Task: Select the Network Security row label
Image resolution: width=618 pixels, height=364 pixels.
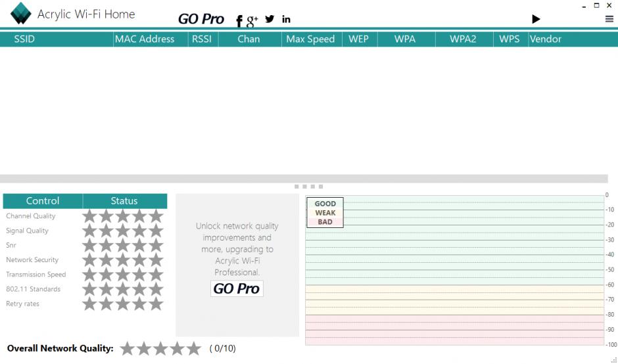Action: pyautogui.click(x=32, y=260)
